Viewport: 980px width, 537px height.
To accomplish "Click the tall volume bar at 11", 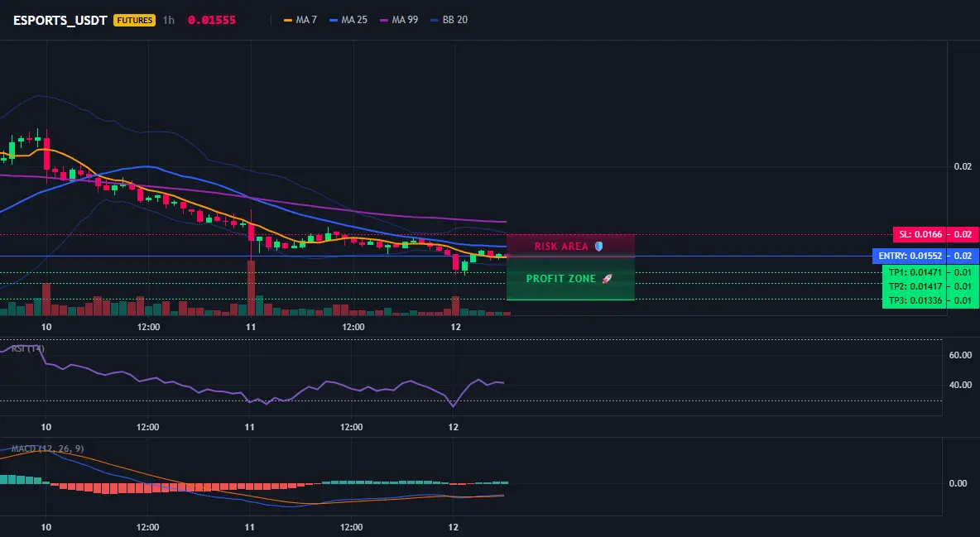I will pyautogui.click(x=252, y=288).
